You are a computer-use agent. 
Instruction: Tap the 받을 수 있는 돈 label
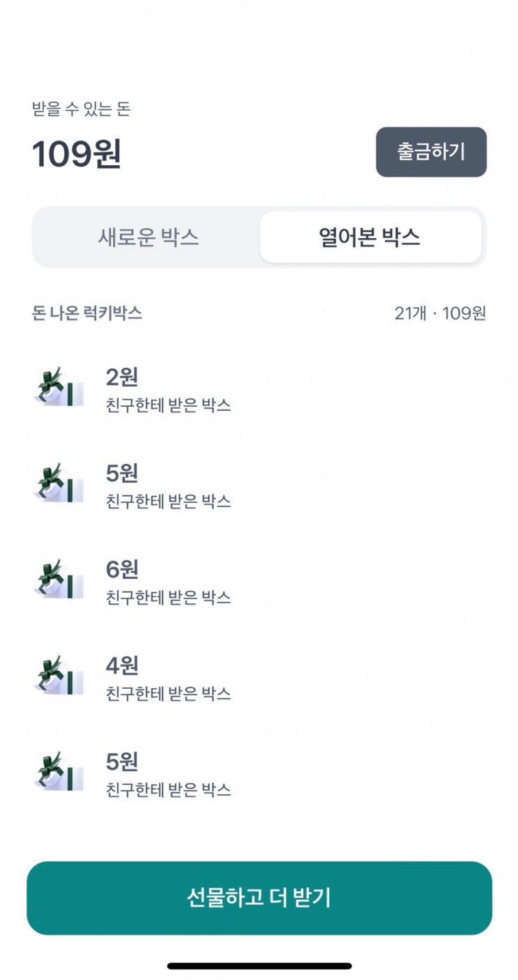[x=82, y=109]
